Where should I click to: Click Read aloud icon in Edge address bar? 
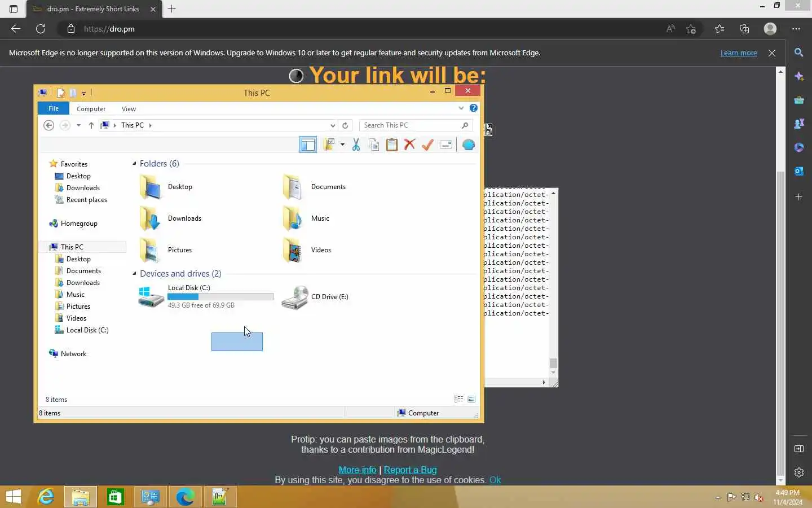click(x=670, y=29)
